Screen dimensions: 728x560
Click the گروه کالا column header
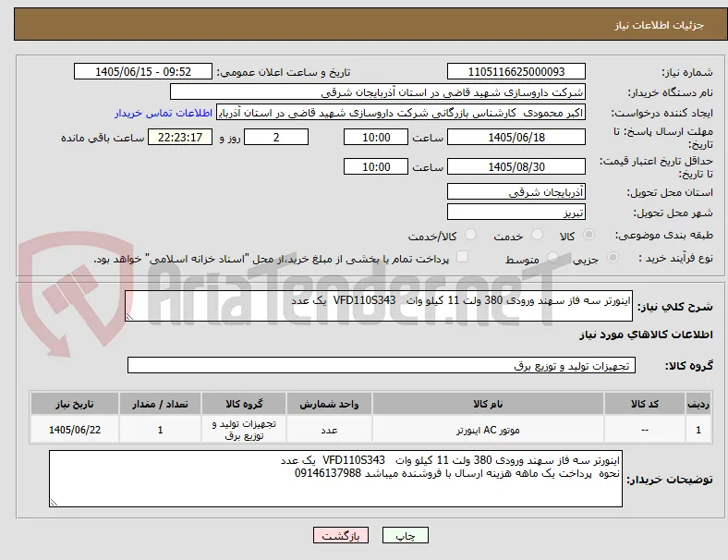(244, 404)
